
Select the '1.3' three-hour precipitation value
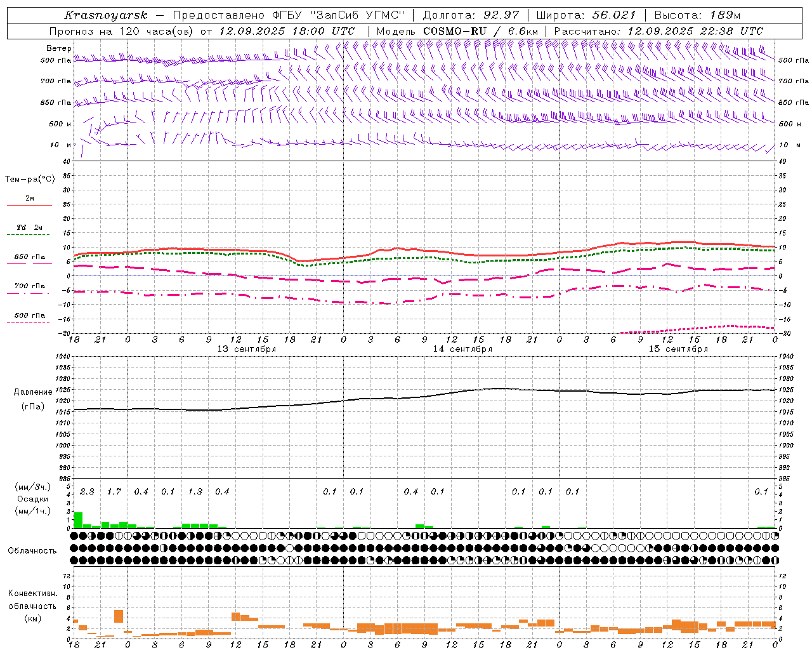pyautogui.click(x=195, y=492)
